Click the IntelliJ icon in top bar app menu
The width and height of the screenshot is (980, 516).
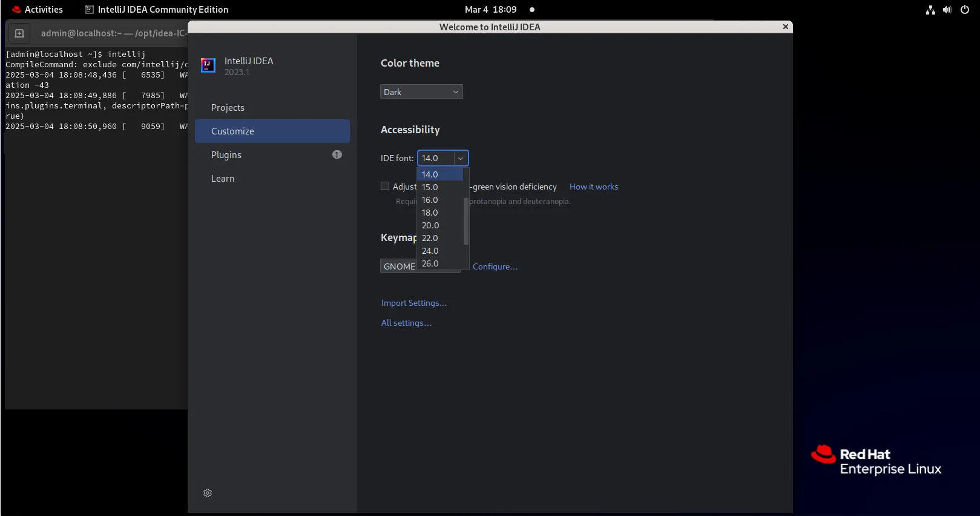pyautogui.click(x=90, y=10)
